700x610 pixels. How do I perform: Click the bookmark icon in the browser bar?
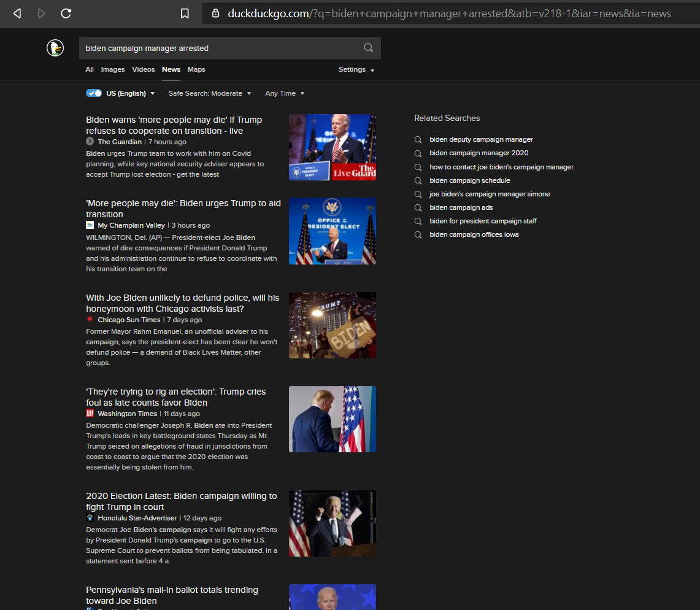coord(185,14)
